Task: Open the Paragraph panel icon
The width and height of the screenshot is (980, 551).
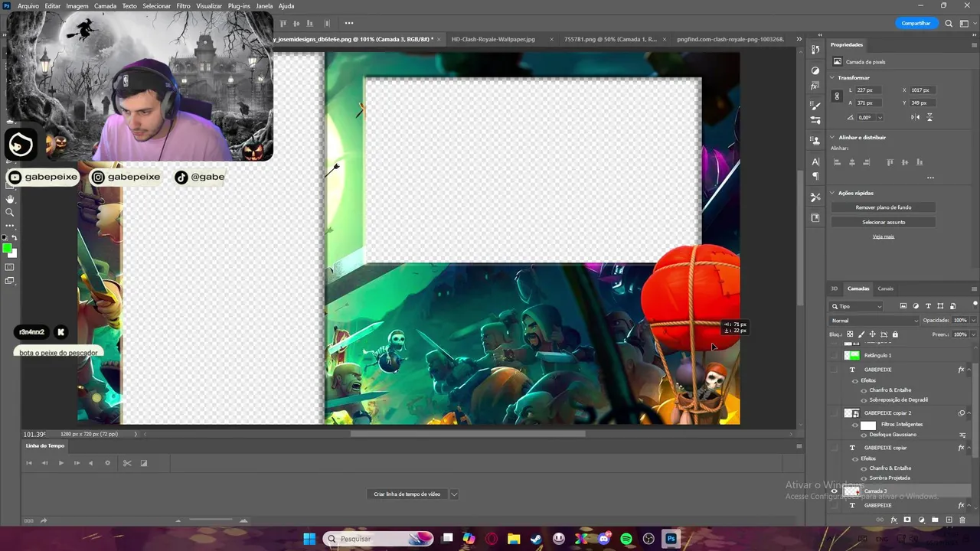Action: [815, 176]
